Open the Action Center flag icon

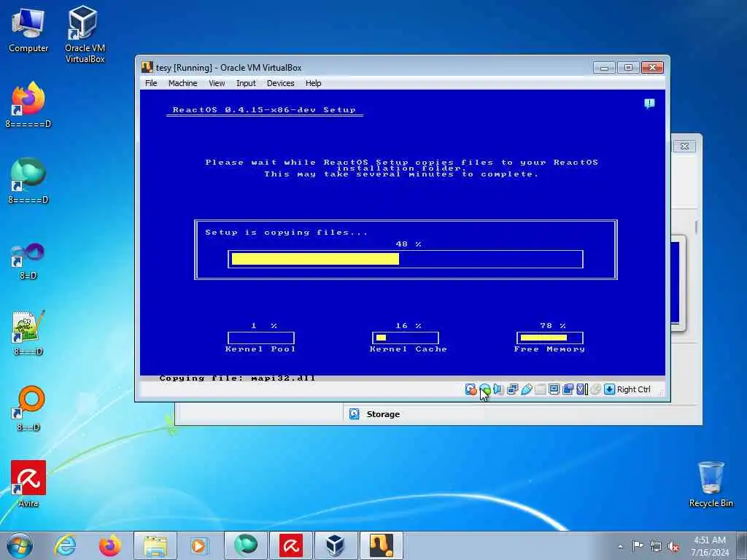tap(638, 546)
